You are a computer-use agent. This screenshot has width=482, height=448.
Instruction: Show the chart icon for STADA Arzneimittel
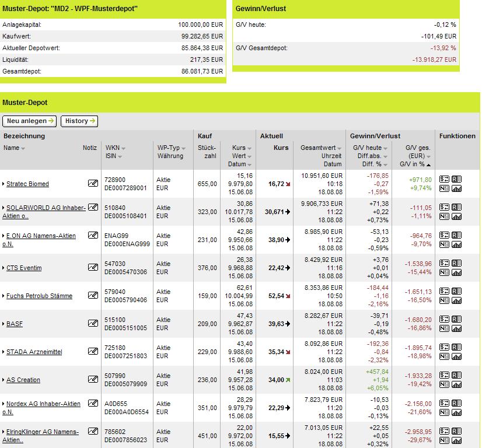pyautogui.click(x=456, y=356)
